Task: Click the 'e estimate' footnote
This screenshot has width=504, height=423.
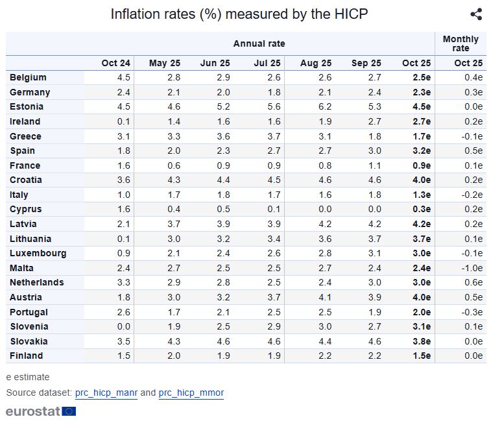Action: coord(28,377)
